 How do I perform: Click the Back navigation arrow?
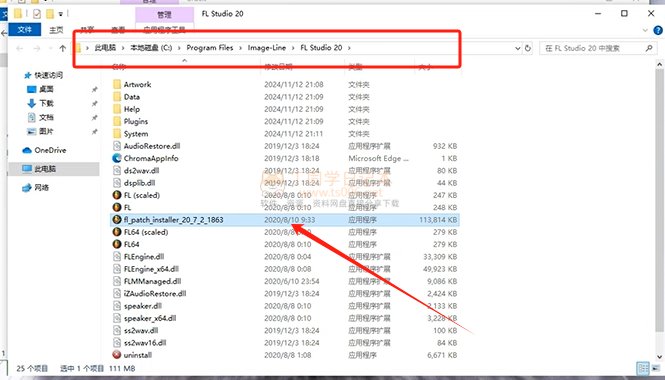click(x=20, y=48)
